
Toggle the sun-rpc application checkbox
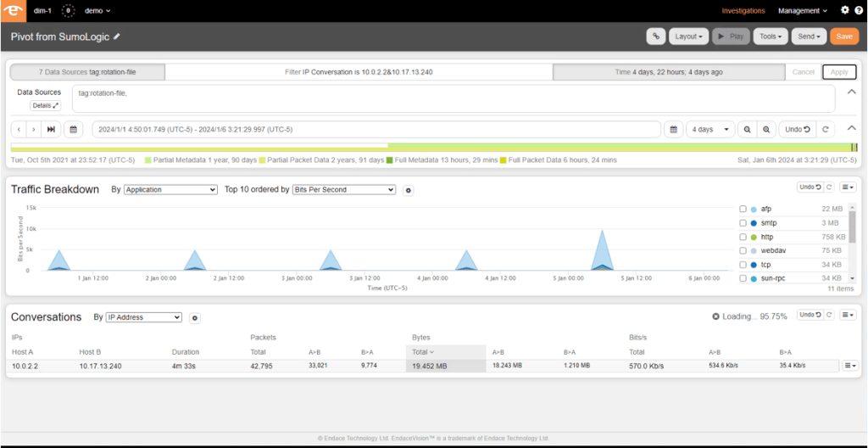click(x=743, y=277)
